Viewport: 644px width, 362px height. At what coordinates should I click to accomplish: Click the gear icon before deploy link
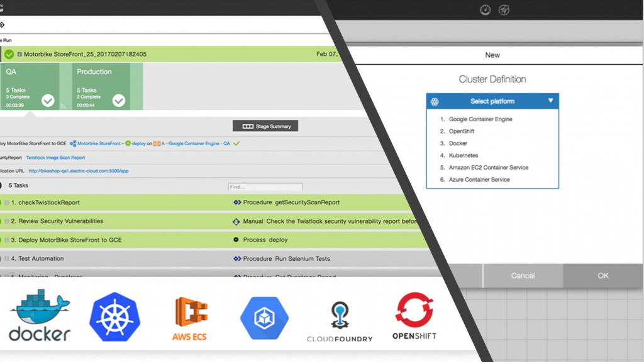tap(128, 143)
